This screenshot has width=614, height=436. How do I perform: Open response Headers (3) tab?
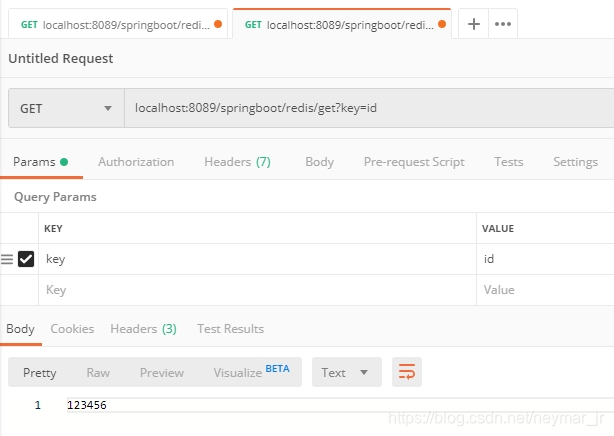coord(143,329)
